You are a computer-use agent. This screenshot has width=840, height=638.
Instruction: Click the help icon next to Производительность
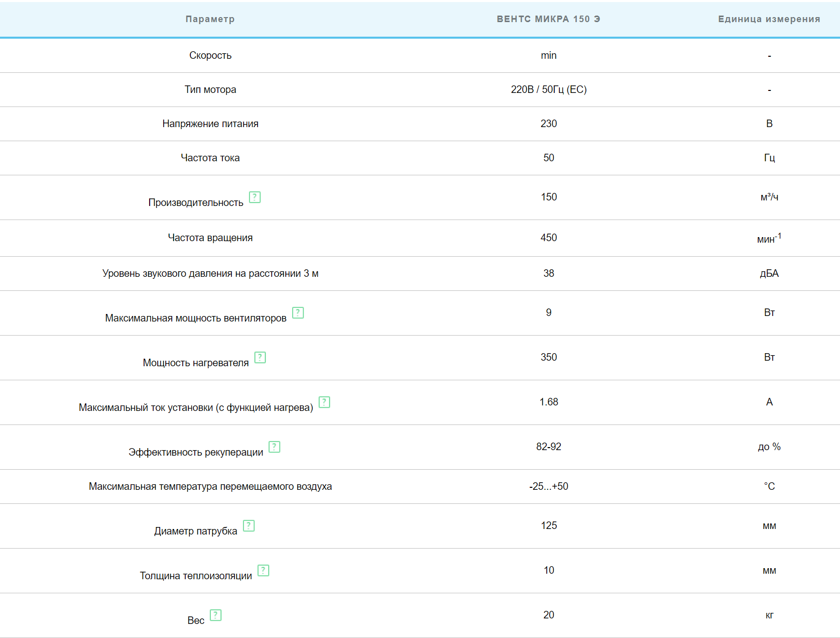point(255,197)
